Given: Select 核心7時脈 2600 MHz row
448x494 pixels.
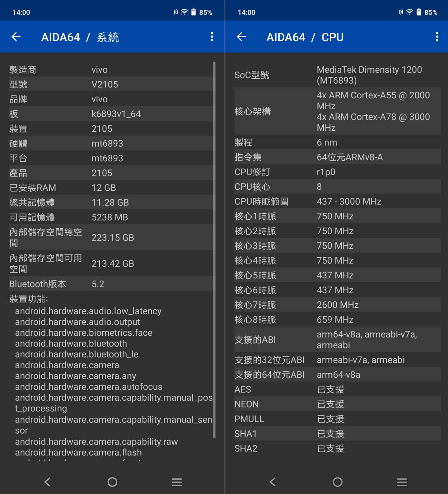Looking at the screenshot, I should 337,305.
